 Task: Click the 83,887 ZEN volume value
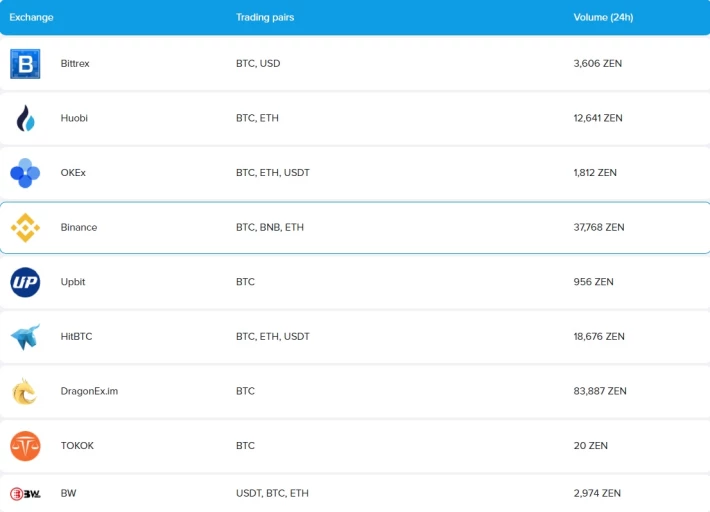[600, 391]
